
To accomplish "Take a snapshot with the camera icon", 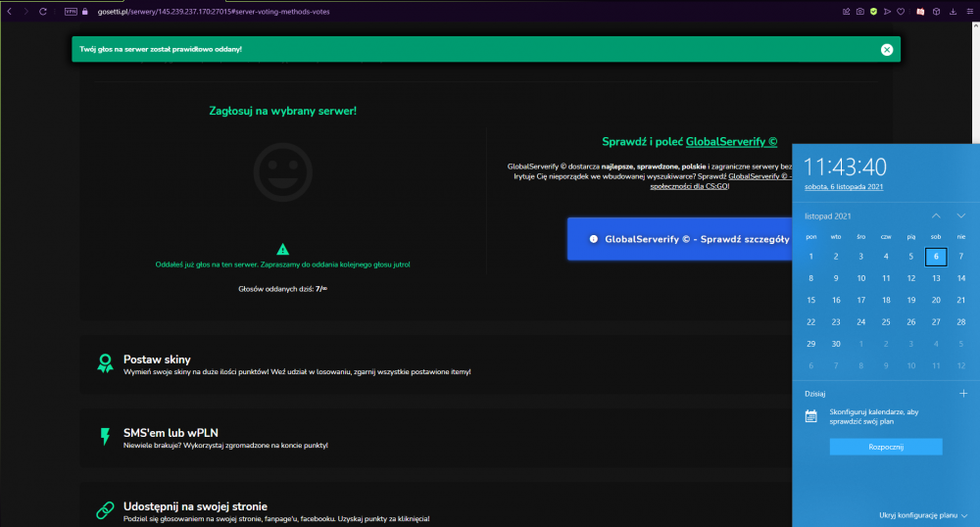I will pos(860,11).
